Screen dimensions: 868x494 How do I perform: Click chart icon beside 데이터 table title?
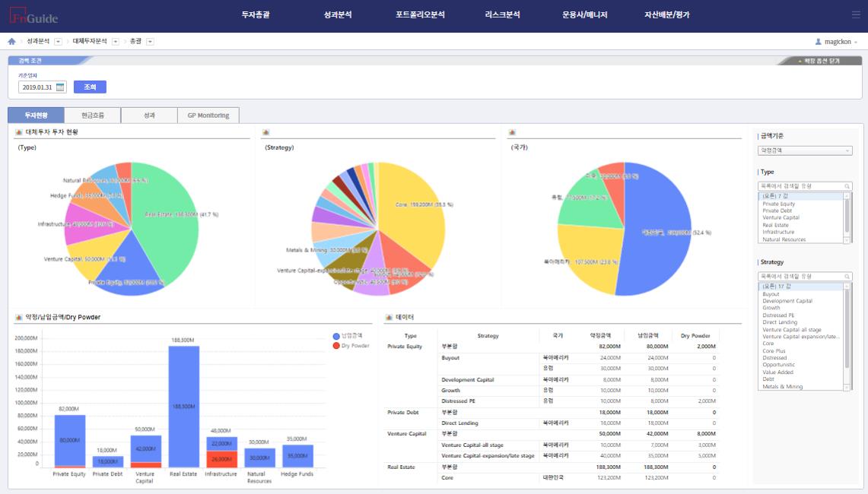coord(389,317)
